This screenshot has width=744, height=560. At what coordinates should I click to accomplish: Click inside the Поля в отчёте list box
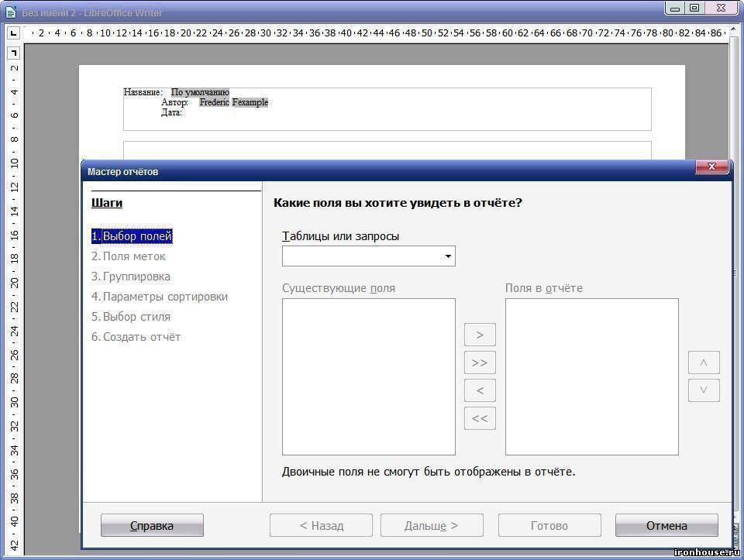pos(591,376)
